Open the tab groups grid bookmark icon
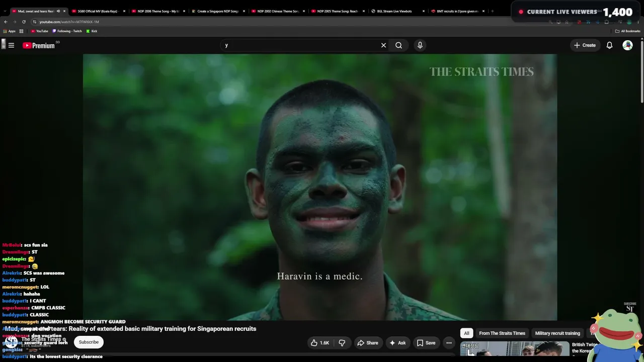Viewport: 644px width, 362px height. (x=21, y=31)
